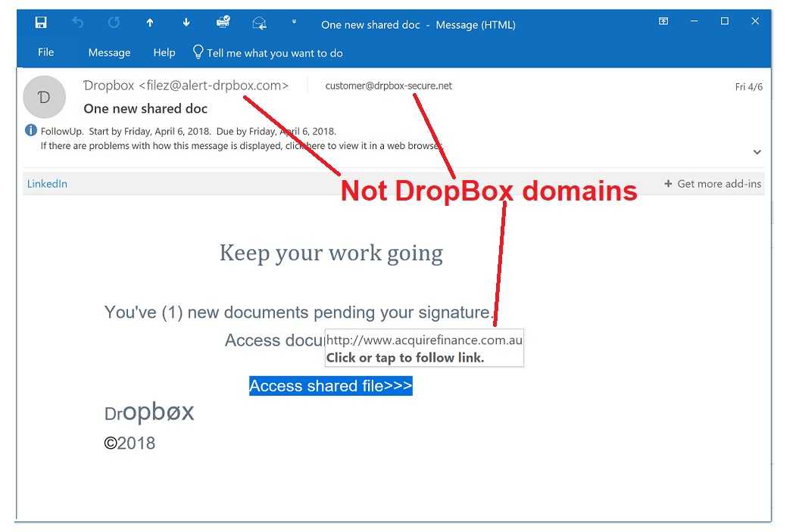Minimize the message window
799x532 pixels.
(x=694, y=21)
